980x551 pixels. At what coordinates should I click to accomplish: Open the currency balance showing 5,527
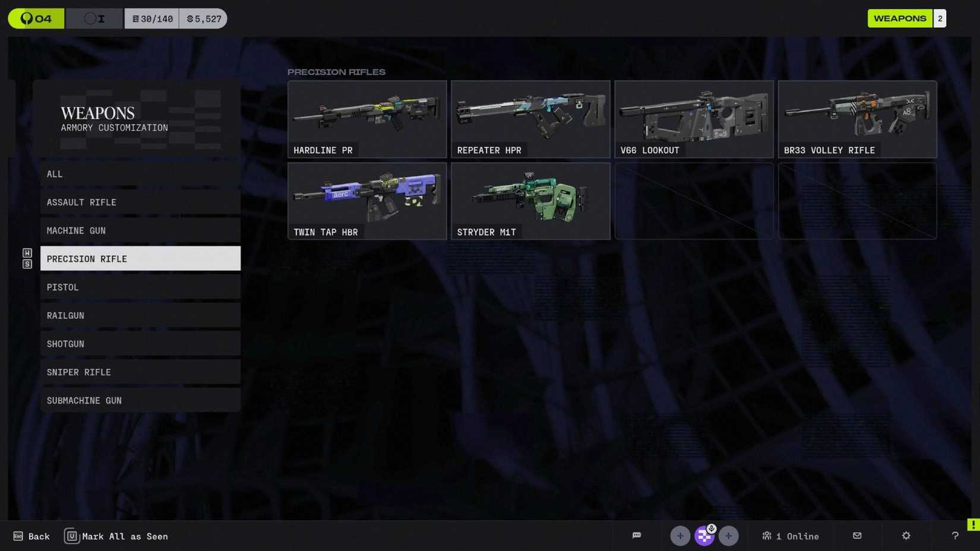pyautogui.click(x=203, y=18)
